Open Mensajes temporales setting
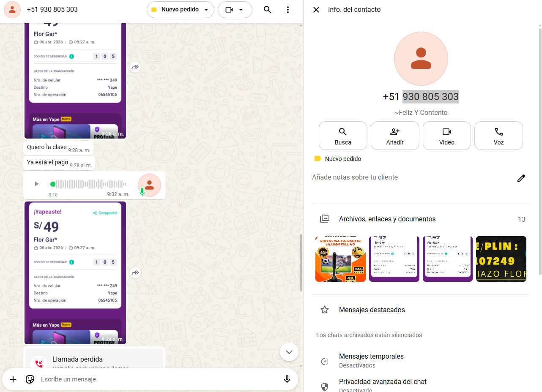Screen dimensions: 542x392 [371, 360]
